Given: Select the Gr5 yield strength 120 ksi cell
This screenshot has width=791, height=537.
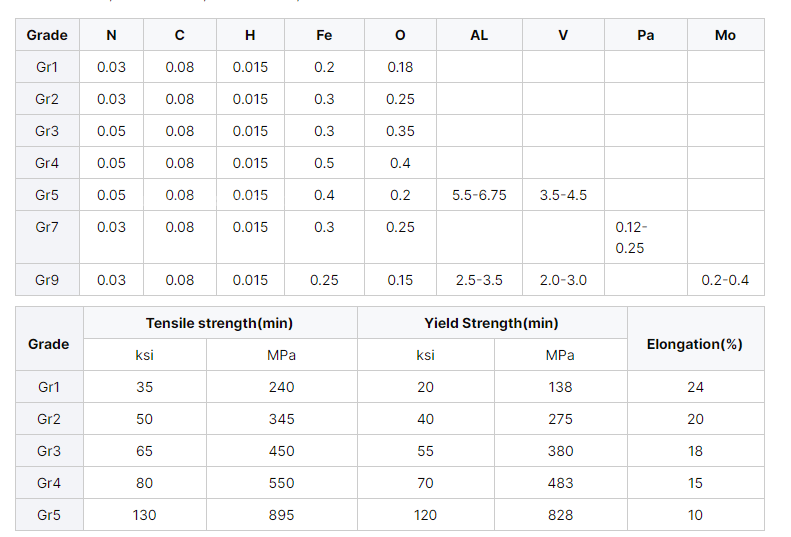Looking at the screenshot, I should [425, 515].
